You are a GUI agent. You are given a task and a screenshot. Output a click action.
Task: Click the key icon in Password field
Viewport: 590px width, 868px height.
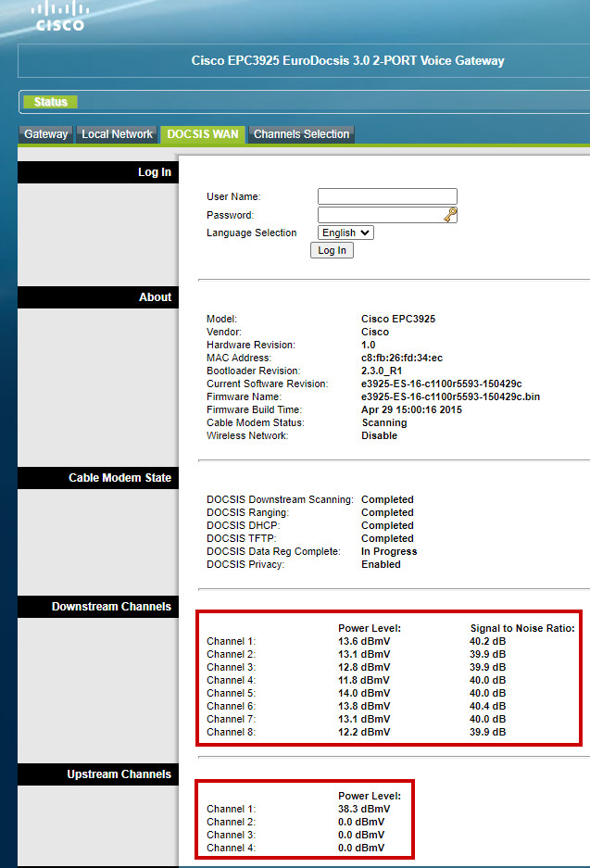coord(450,215)
